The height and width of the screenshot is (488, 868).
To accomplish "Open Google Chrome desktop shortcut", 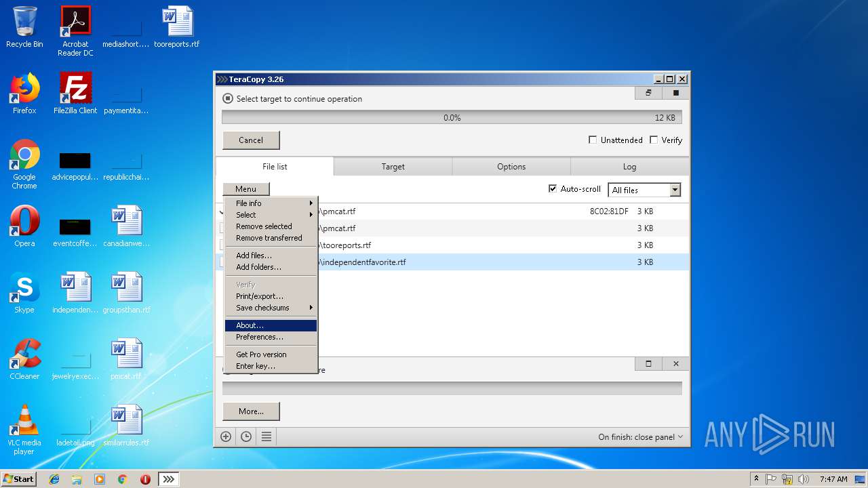I will [x=24, y=165].
